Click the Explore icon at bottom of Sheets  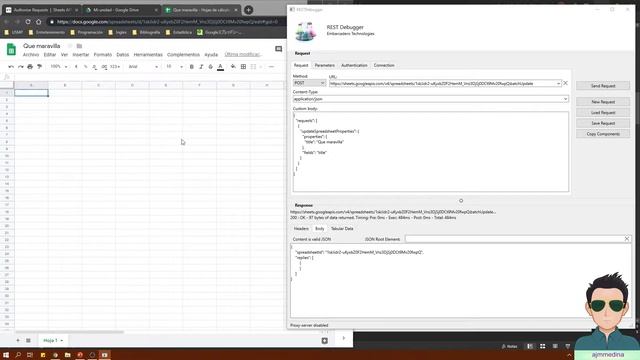pos(324,340)
